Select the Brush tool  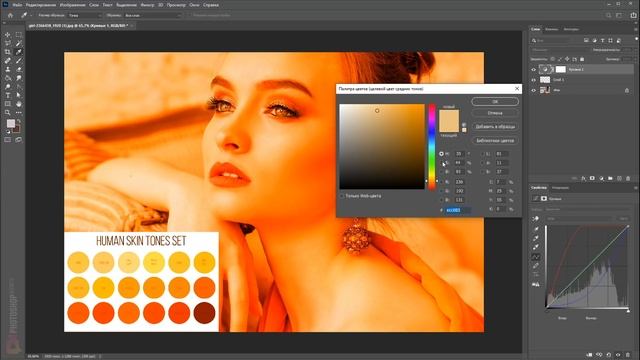pos(19,60)
